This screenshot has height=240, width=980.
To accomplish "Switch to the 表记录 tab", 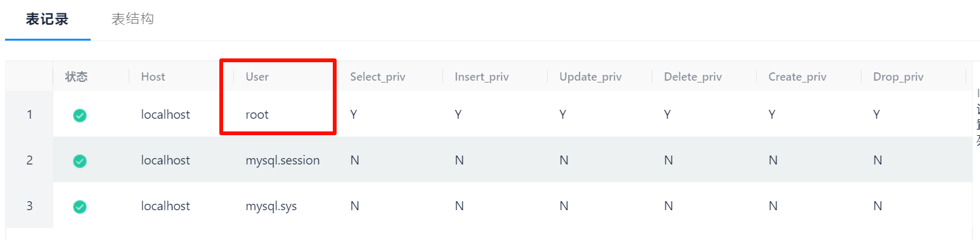I will pyautogui.click(x=48, y=19).
